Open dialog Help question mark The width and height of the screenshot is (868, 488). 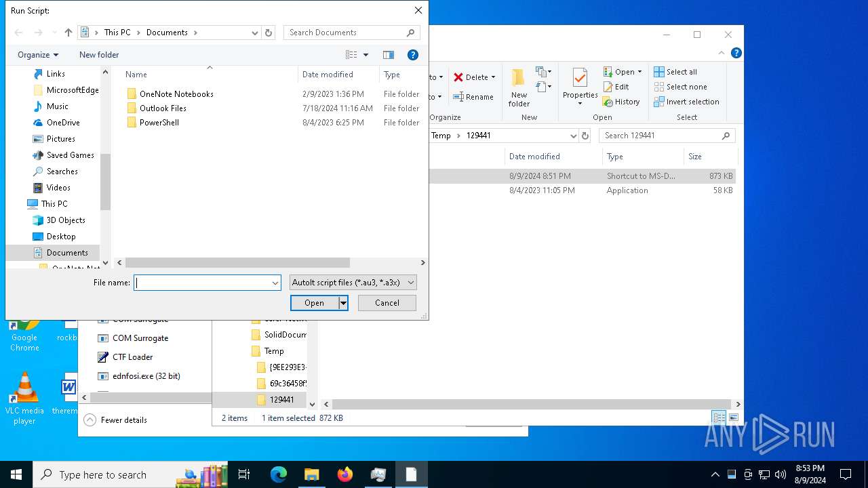click(x=412, y=55)
